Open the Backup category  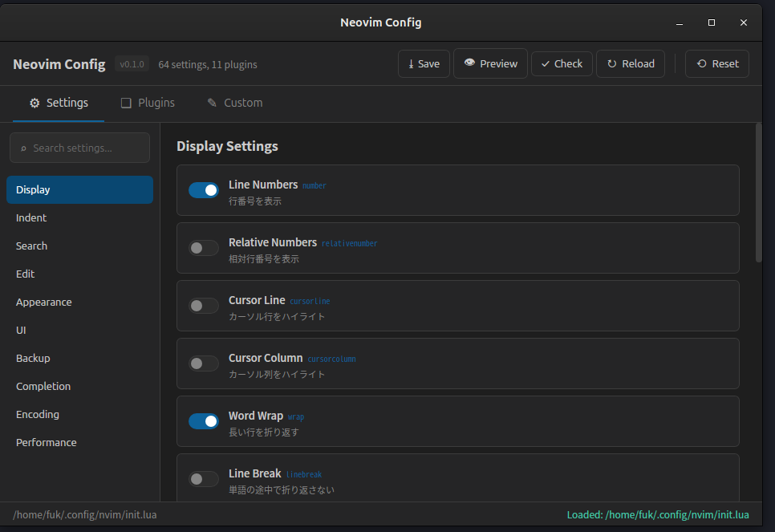coord(79,359)
